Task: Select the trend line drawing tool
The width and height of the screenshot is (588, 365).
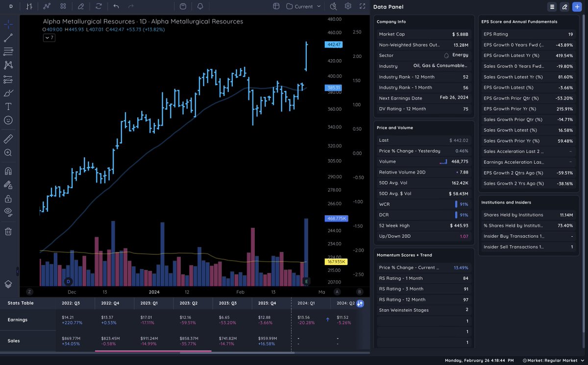Action: (8, 38)
